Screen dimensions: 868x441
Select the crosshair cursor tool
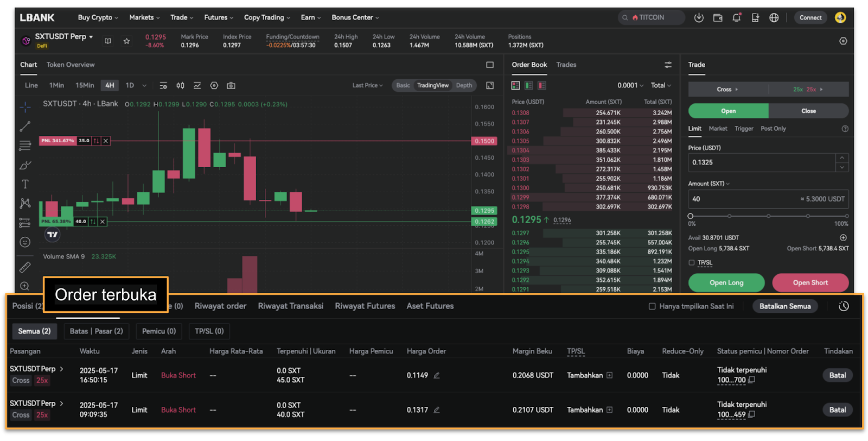[25, 107]
